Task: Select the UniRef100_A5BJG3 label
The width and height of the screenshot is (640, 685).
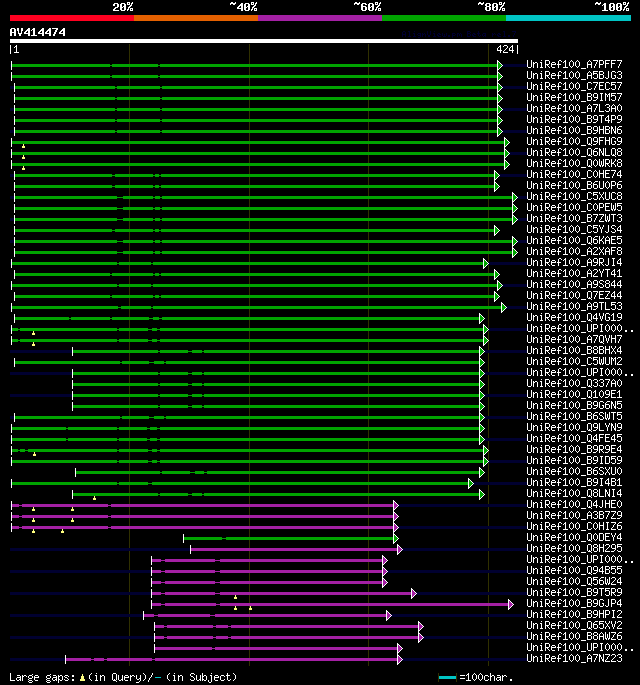Action: pyautogui.click(x=574, y=75)
